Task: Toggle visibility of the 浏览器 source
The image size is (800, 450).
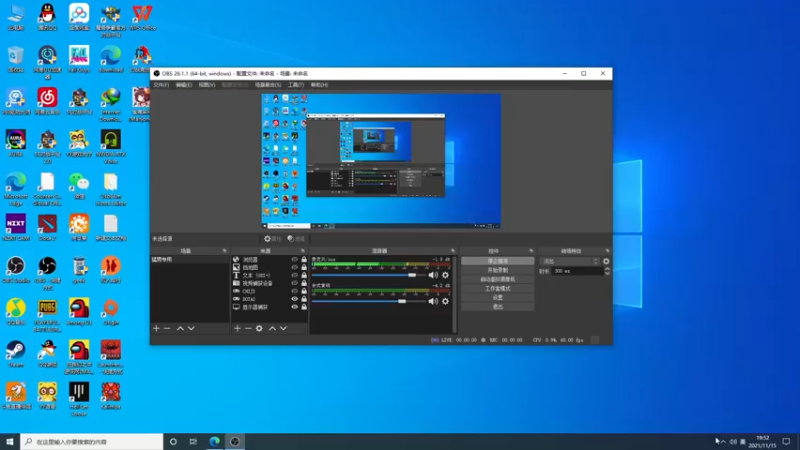Action: (x=294, y=259)
